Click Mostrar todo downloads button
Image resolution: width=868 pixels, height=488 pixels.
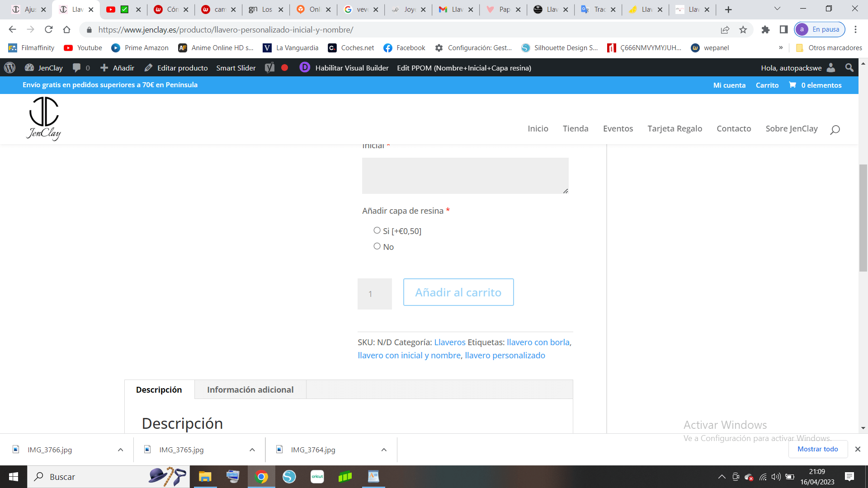pos(818,449)
